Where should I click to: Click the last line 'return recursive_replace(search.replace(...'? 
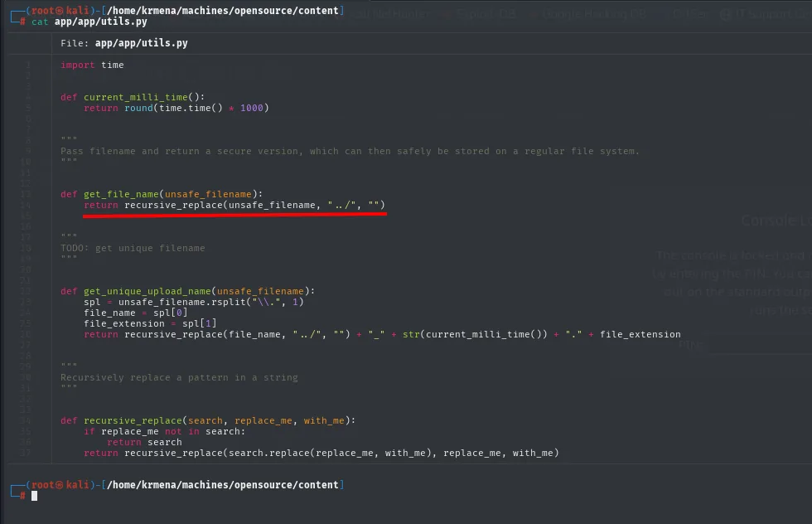pos(321,453)
